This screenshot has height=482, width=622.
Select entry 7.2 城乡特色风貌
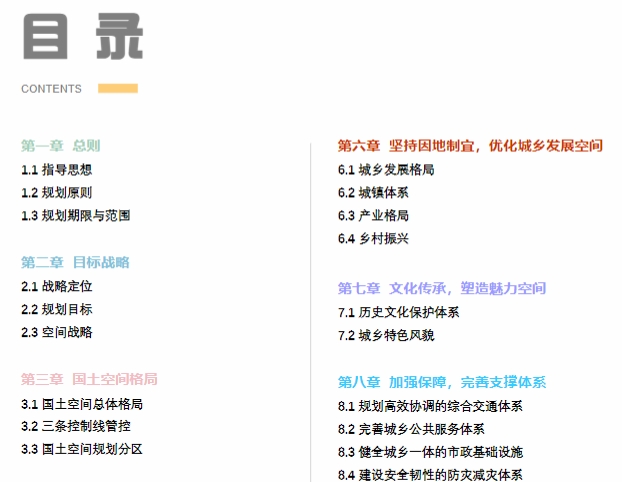click(386, 336)
